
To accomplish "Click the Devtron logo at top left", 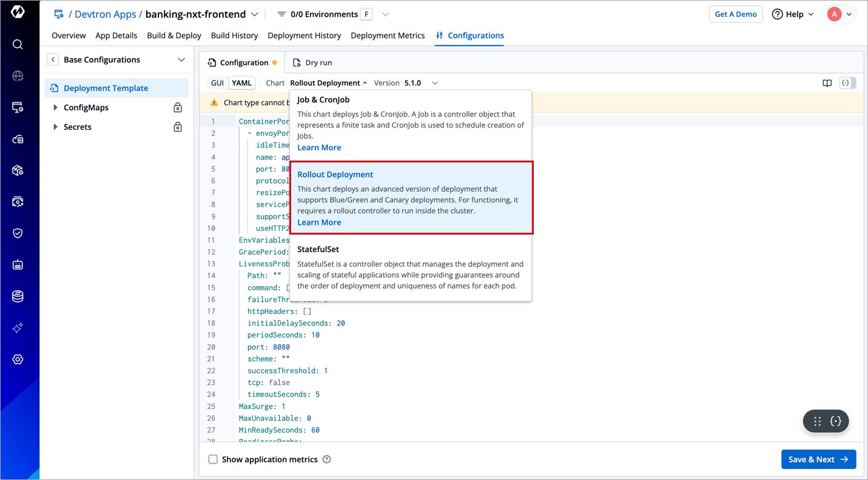I will tap(18, 12).
